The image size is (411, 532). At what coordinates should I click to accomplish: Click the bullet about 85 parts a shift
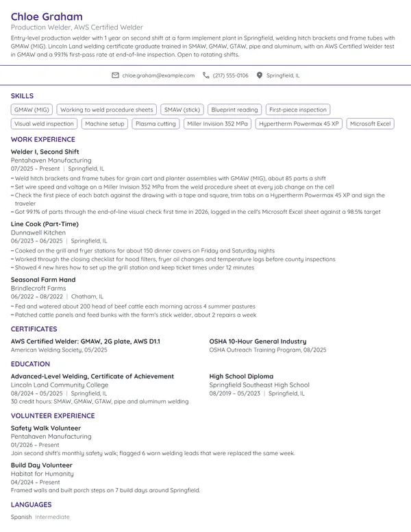(x=169, y=178)
